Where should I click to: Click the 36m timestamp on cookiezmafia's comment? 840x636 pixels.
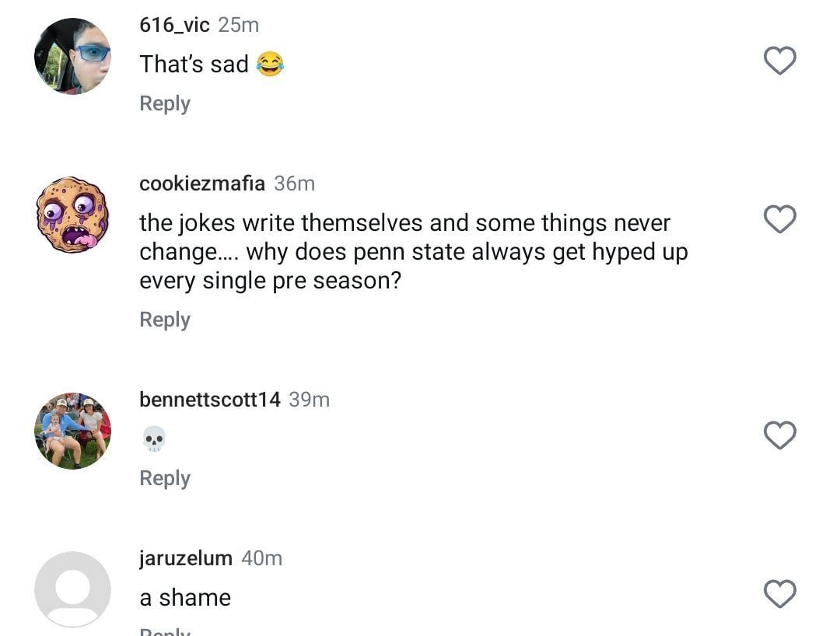(294, 183)
